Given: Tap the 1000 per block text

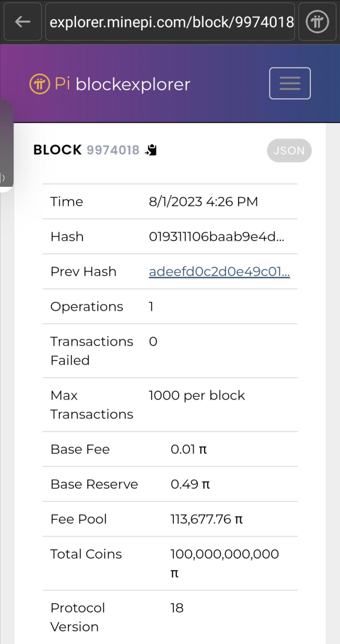Looking at the screenshot, I should (x=196, y=395).
